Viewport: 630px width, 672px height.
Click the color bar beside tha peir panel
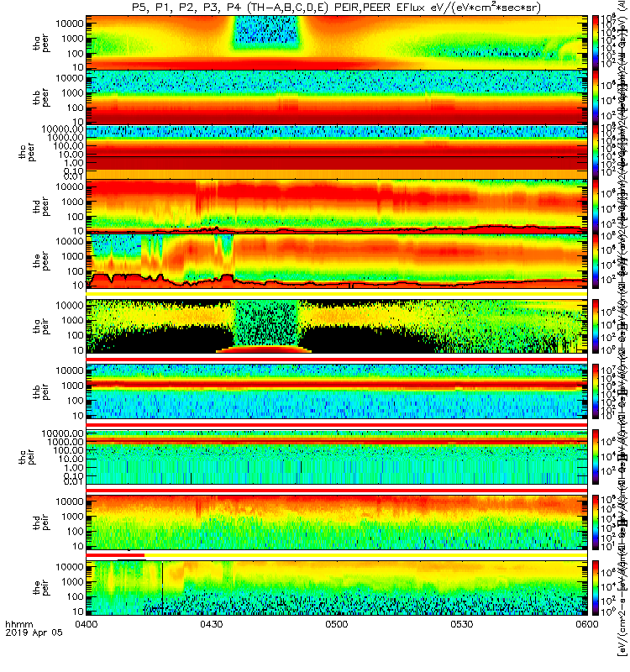tap(596, 326)
